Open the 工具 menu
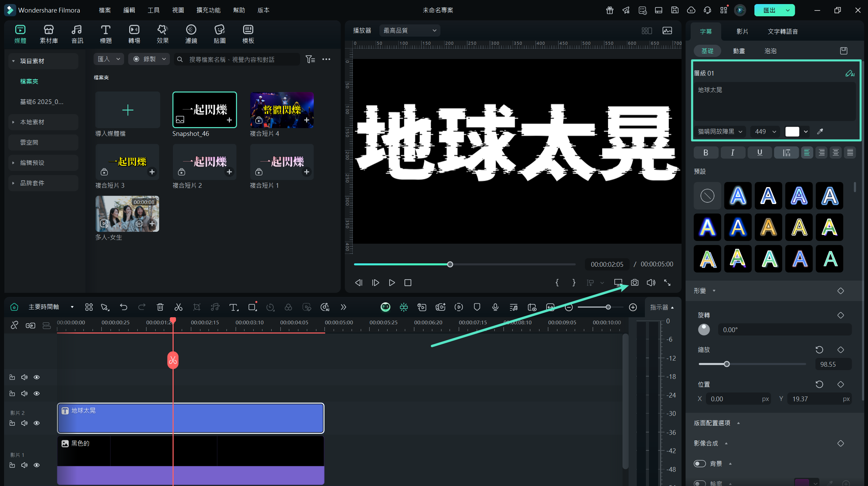 [153, 10]
